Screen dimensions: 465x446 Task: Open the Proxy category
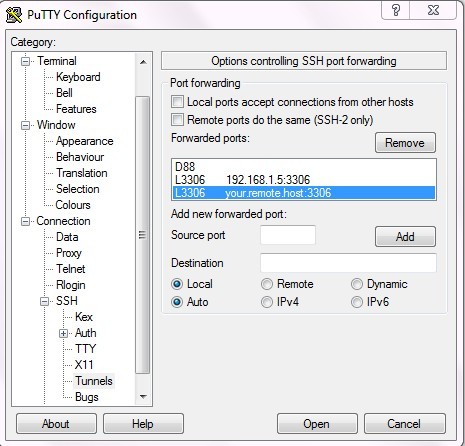point(69,253)
